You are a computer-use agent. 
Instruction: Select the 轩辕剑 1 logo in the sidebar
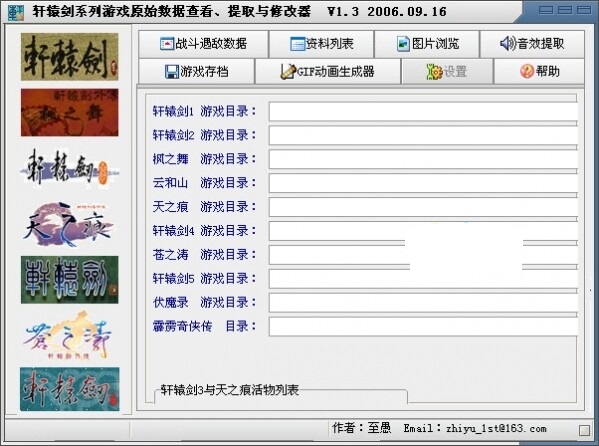tap(70, 57)
